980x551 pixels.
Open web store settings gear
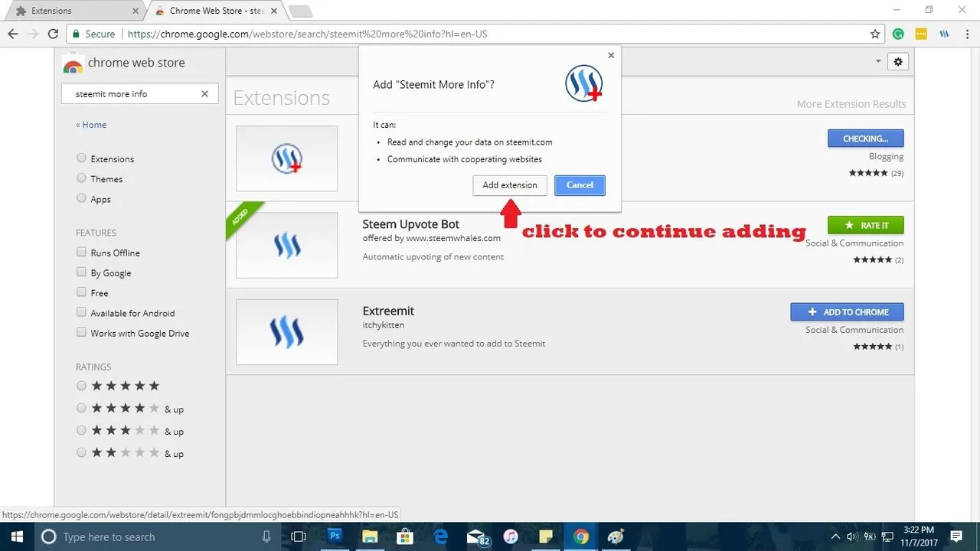898,62
